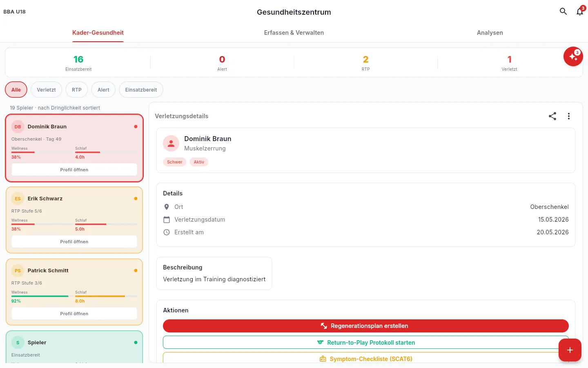Open profile of Dominik Braun

tap(74, 170)
